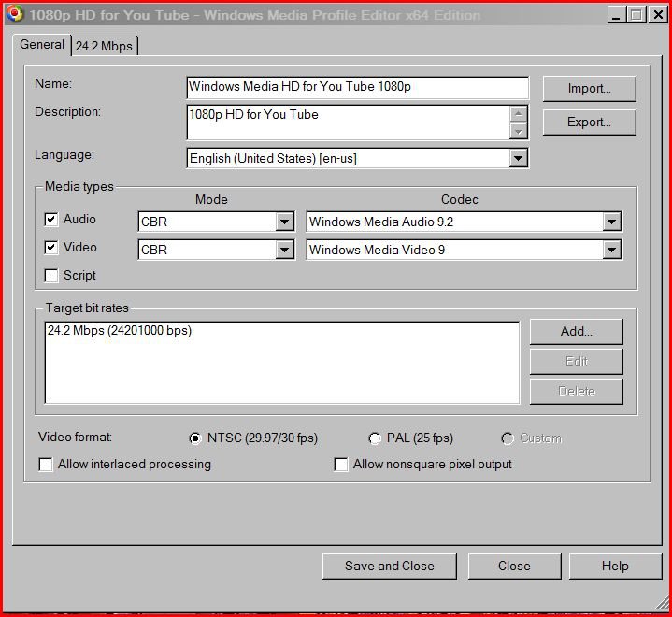
Task: Open the 24.2 Mbps tab
Action: [x=104, y=46]
